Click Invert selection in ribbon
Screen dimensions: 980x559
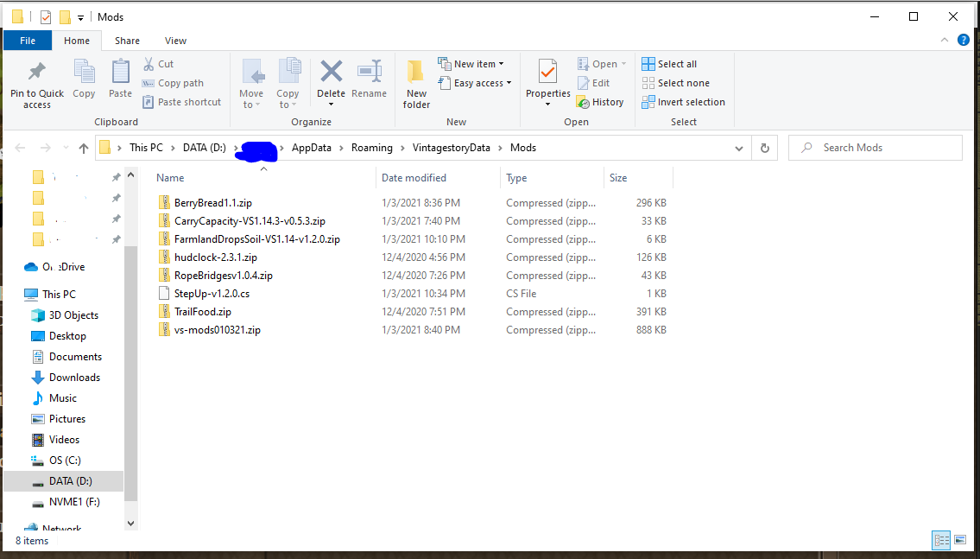click(683, 102)
